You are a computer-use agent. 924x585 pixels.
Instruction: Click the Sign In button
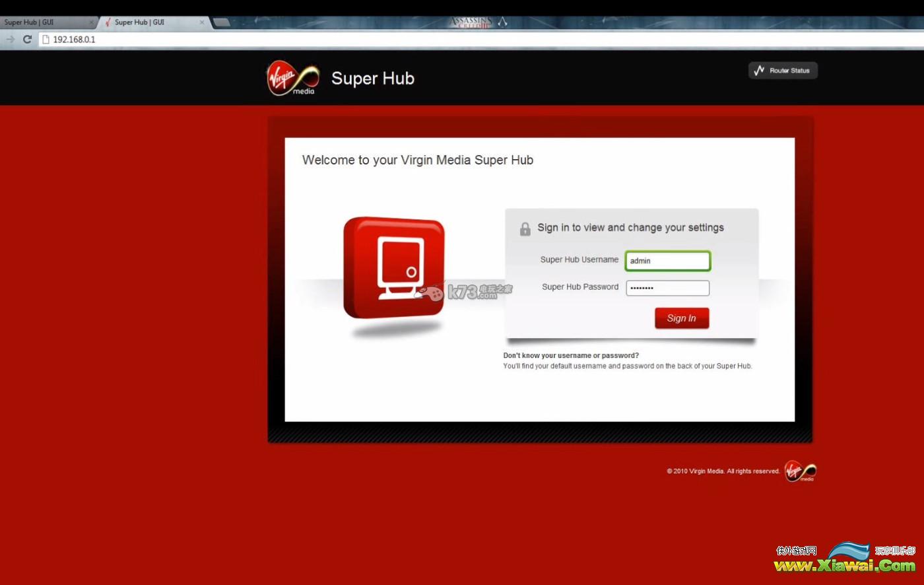pos(682,318)
